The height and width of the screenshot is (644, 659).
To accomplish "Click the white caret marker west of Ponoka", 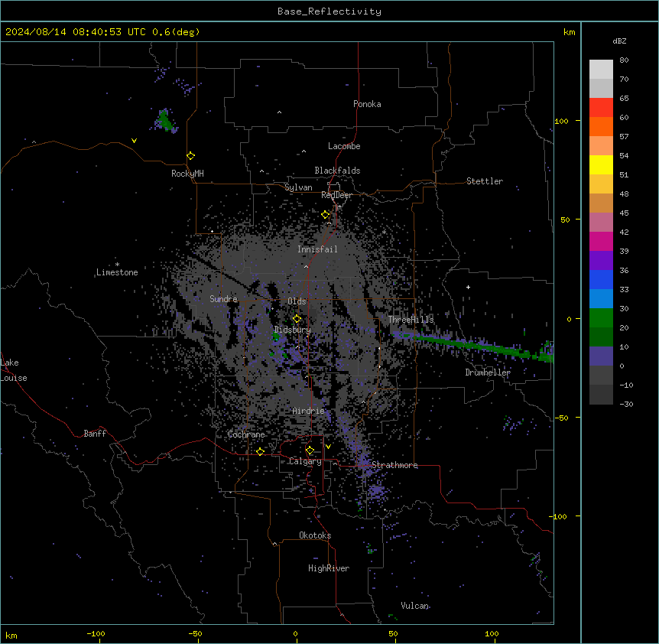I will pos(280,112).
